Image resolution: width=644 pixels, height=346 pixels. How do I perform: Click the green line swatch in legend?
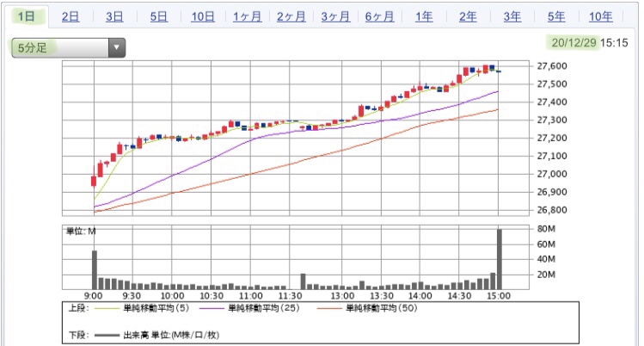pyautogui.click(x=107, y=308)
